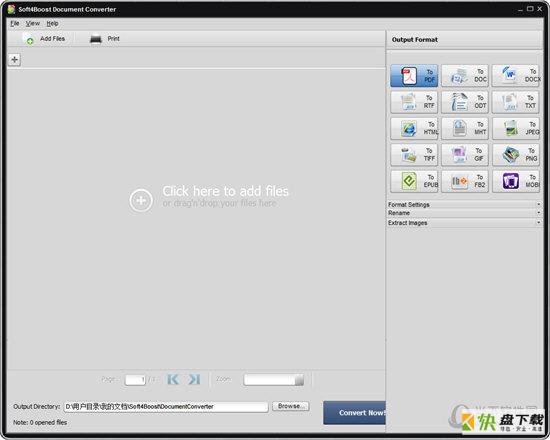Click the Add Files toolbar button
The width and height of the screenshot is (550, 440).
coord(44,39)
